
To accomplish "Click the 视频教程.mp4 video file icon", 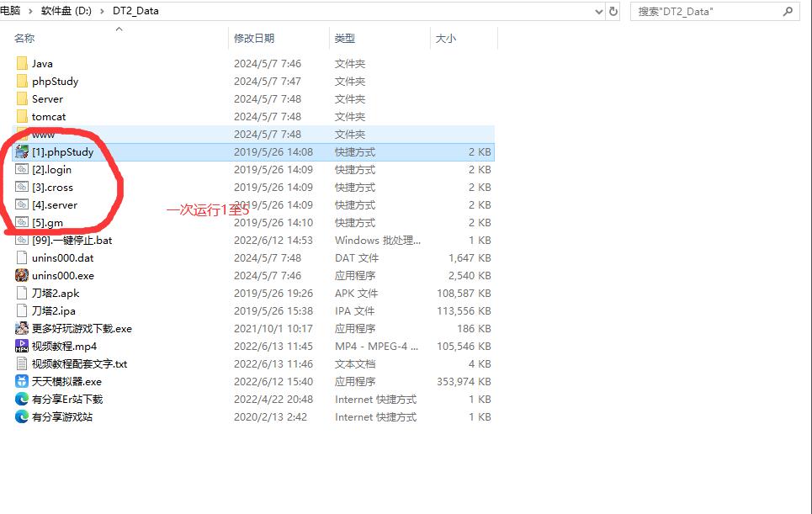I will click(x=22, y=347).
